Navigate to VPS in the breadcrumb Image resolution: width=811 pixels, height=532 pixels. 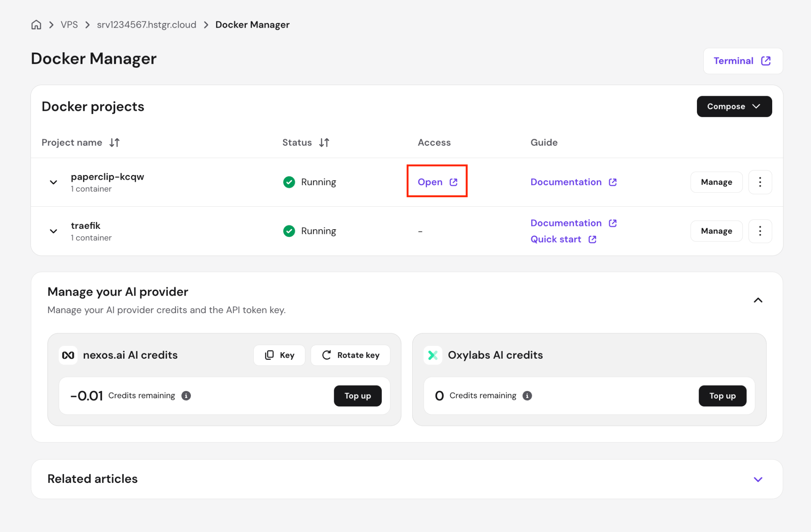(69, 24)
